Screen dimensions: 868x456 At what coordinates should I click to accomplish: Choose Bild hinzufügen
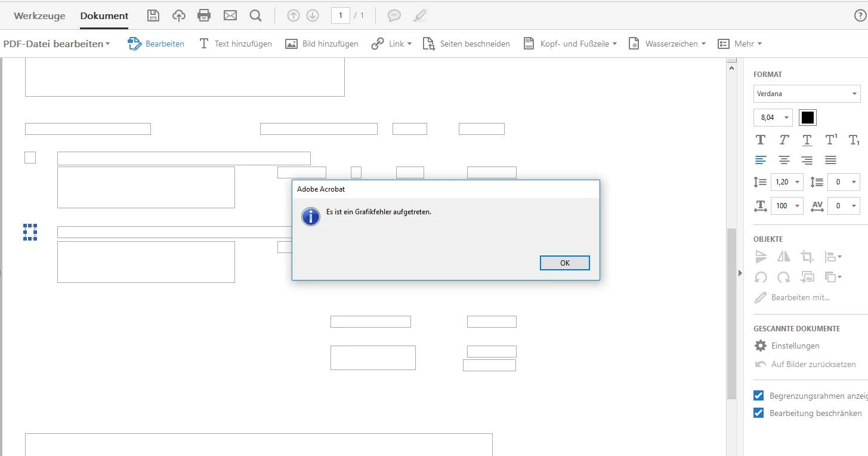point(322,44)
